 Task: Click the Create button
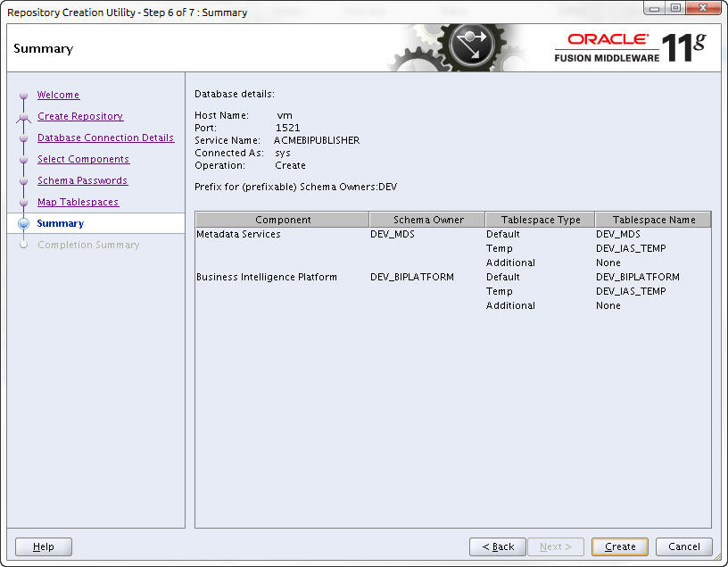[x=620, y=547]
